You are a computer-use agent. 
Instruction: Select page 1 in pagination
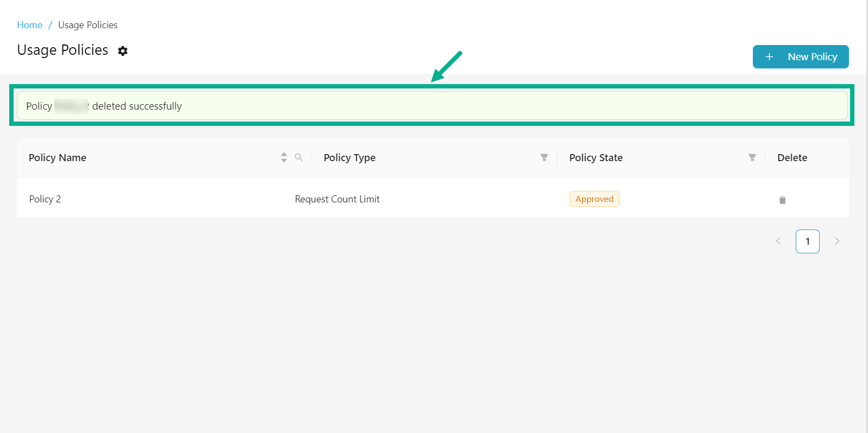coord(808,241)
